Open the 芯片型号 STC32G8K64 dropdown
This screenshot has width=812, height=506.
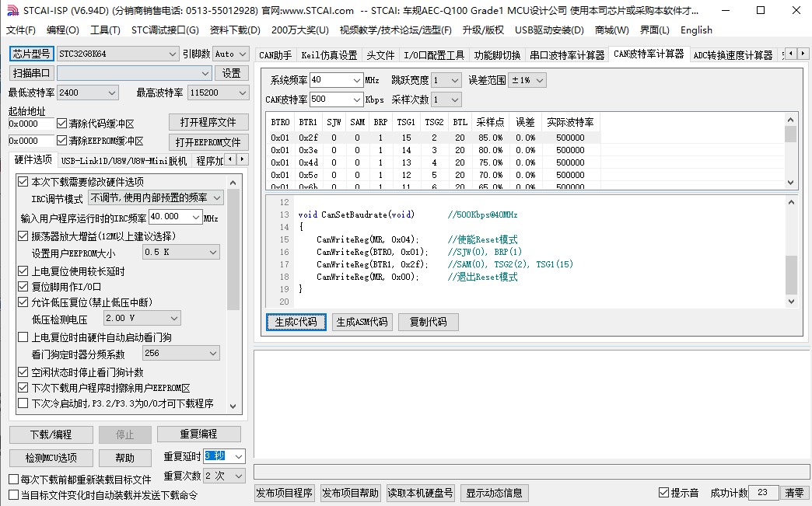click(173, 54)
